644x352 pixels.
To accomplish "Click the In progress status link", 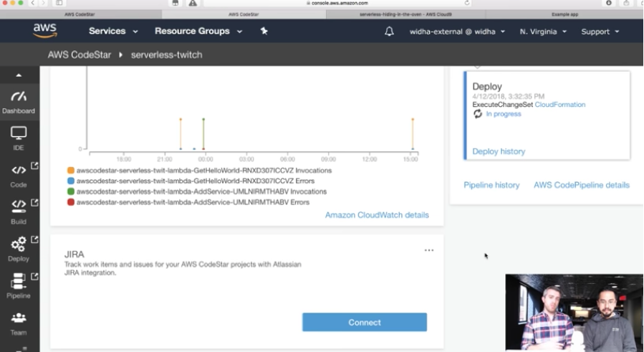I will tap(504, 114).
